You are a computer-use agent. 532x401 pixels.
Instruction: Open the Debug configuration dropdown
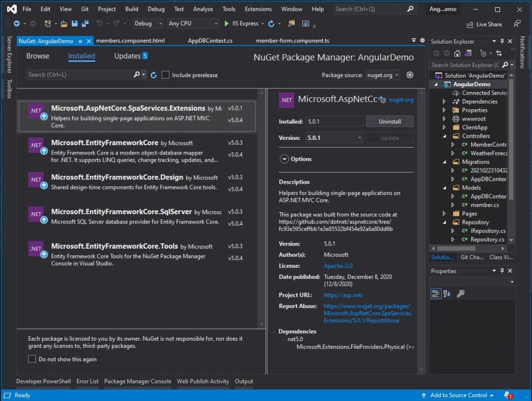click(148, 23)
